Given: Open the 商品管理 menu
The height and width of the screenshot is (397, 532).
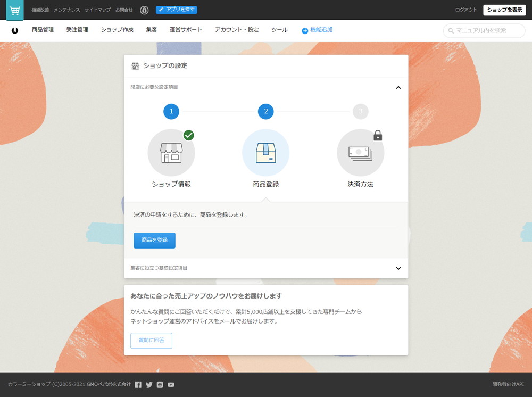Looking at the screenshot, I should (43, 30).
